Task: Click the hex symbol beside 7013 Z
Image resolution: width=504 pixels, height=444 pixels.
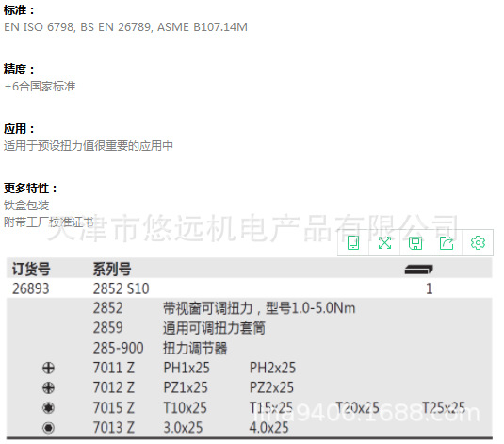Action: (x=48, y=428)
